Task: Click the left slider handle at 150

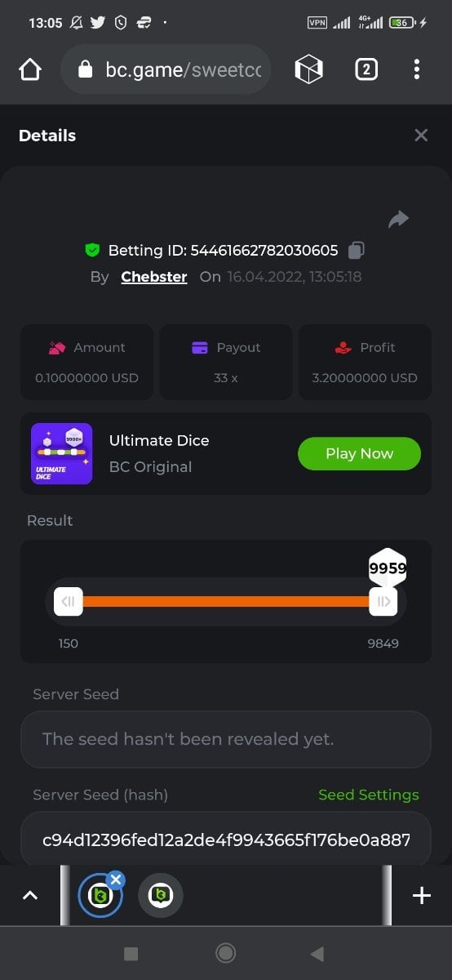Action: pos(69,602)
